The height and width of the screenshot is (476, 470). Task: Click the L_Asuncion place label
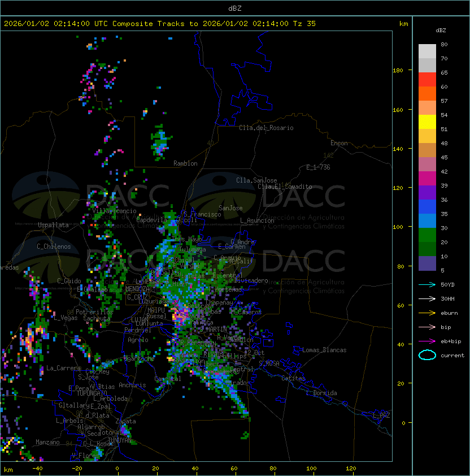[257, 220]
